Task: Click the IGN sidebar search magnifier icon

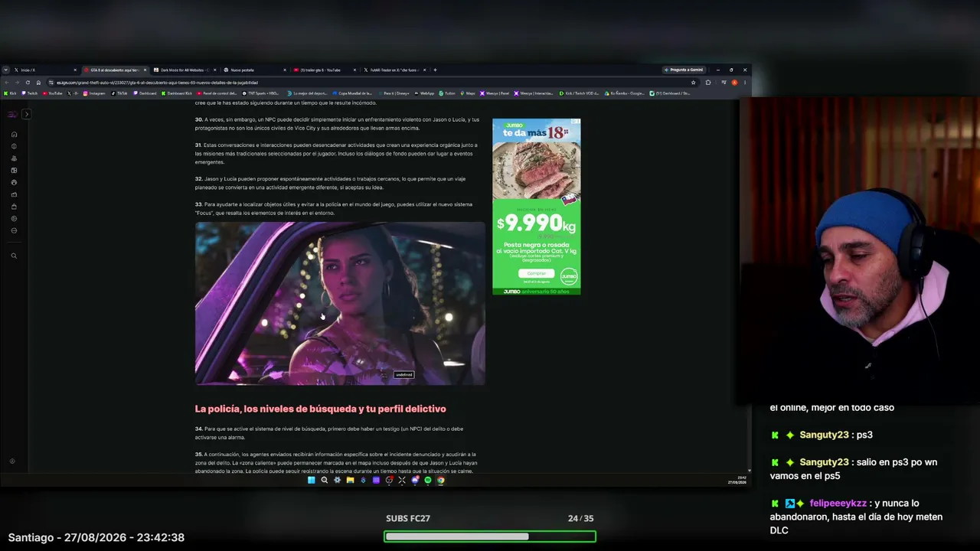Action: [x=14, y=256]
